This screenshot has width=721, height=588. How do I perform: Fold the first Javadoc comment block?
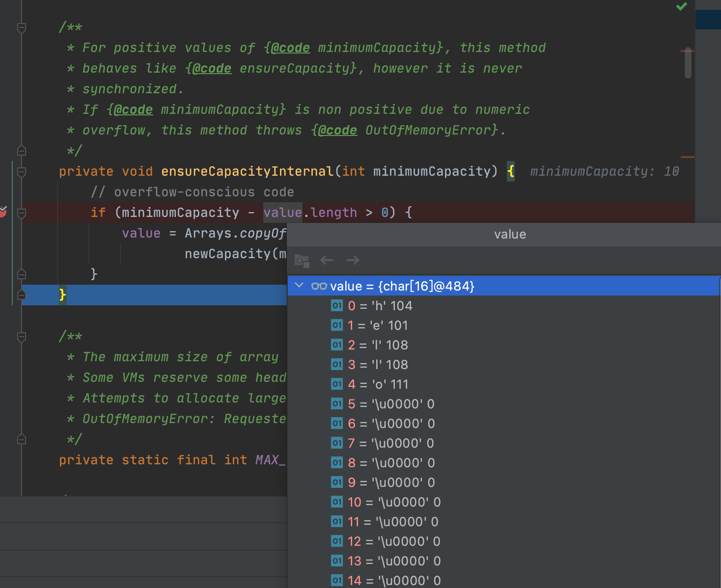pyautogui.click(x=22, y=28)
